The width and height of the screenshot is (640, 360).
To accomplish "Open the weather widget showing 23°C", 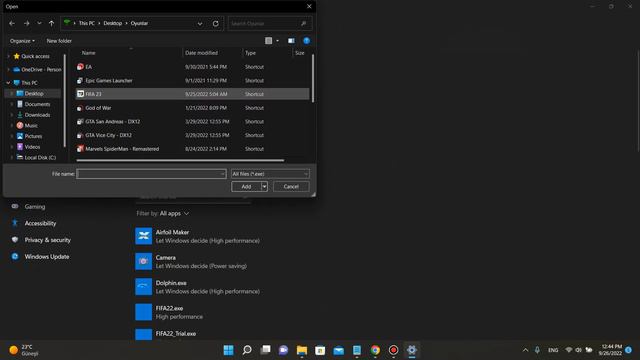I will 24,350.
